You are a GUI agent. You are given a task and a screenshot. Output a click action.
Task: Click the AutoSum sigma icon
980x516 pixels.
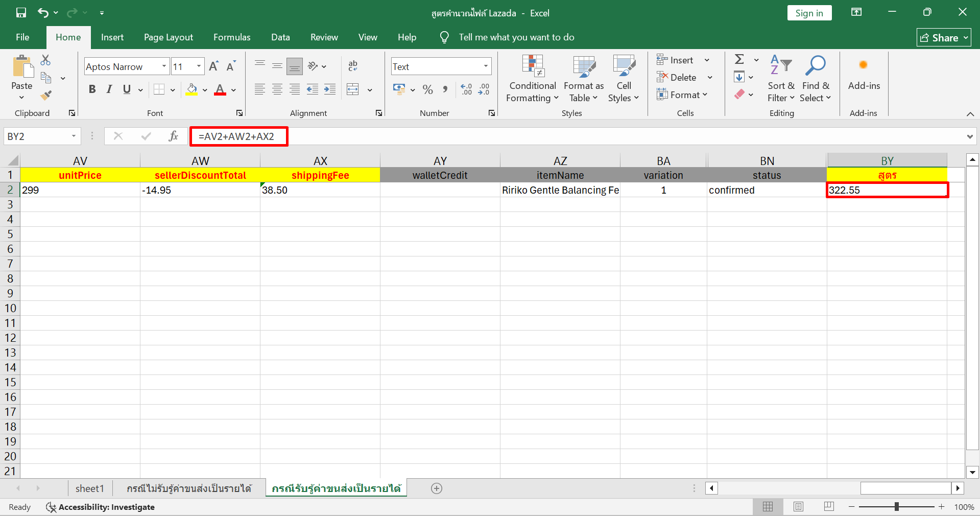pyautogui.click(x=739, y=59)
